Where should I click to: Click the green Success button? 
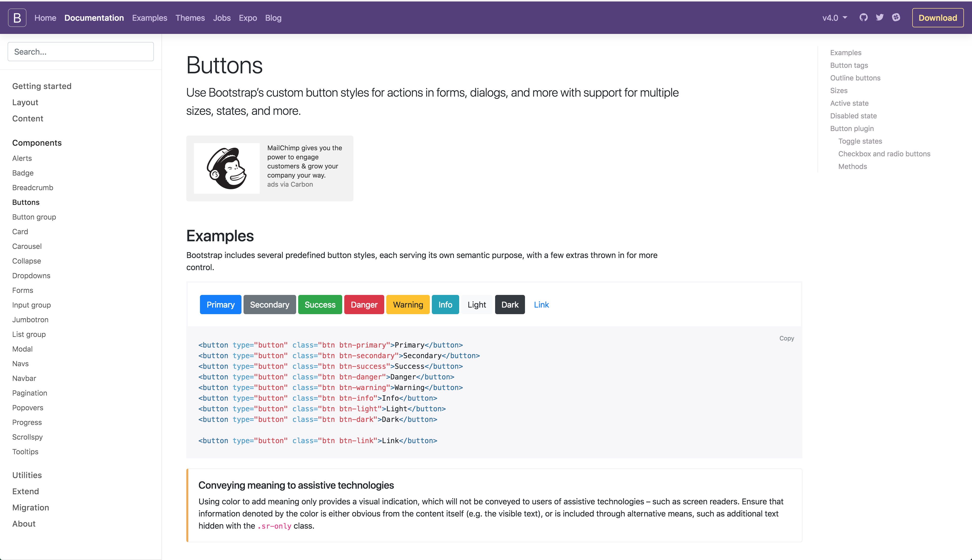click(x=320, y=305)
